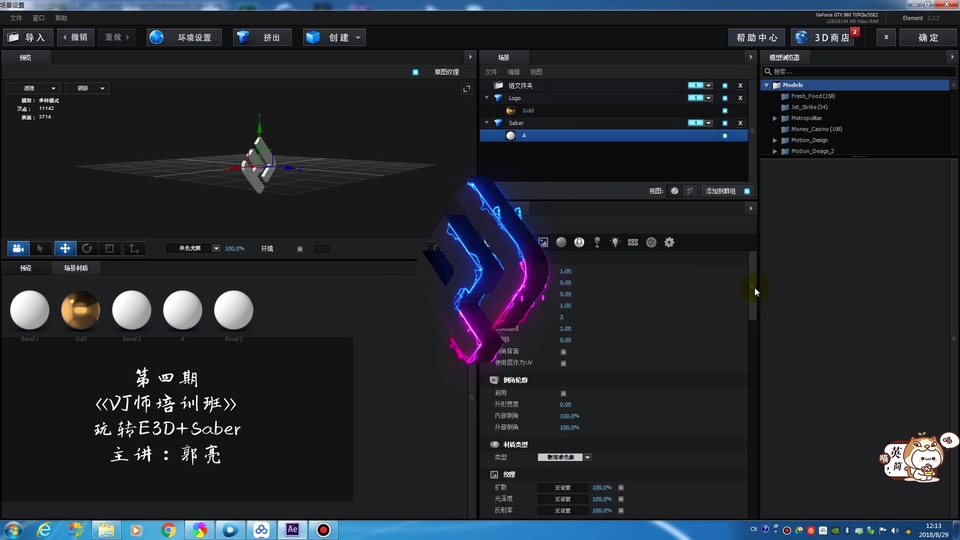The height and width of the screenshot is (540, 960).
Task: Switch to the 预设 presets tab
Action: click(26, 268)
